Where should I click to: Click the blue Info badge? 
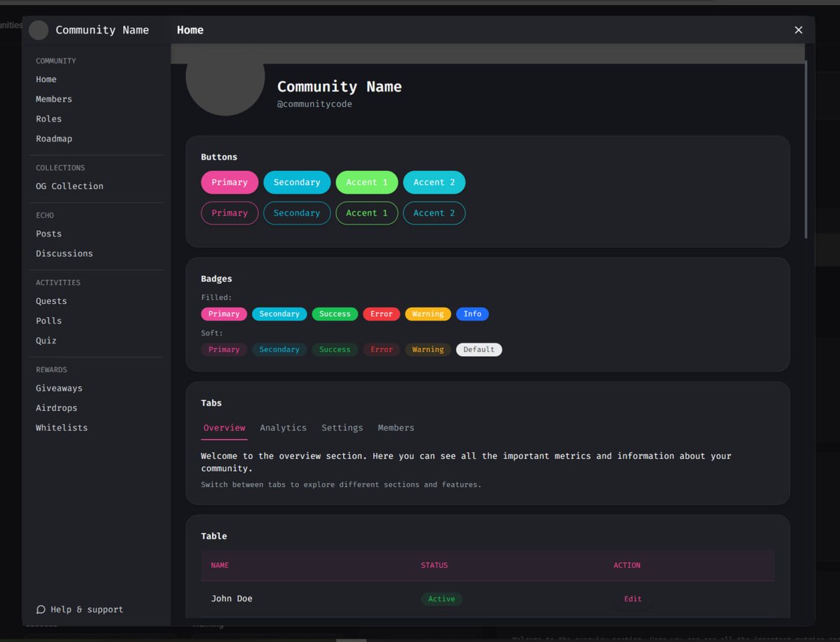click(472, 314)
